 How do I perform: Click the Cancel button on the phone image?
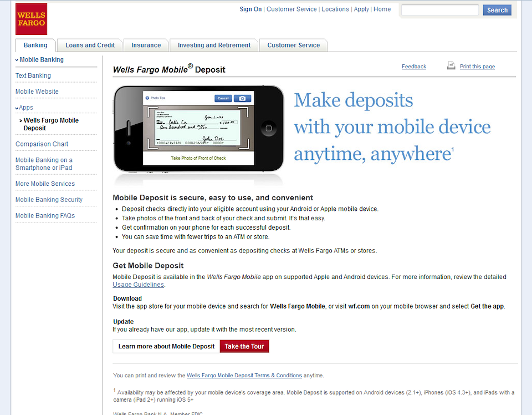pyautogui.click(x=223, y=98)
